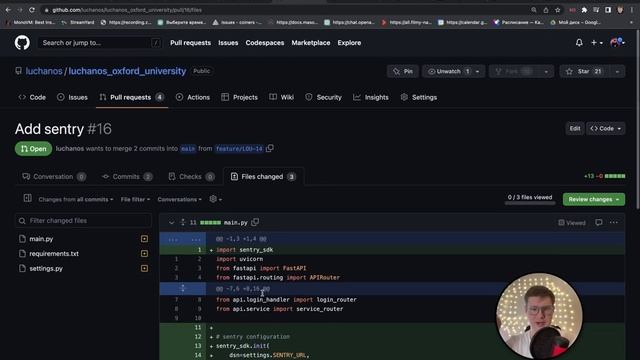640x360 pixels.
Task: Open the GitHub home logo
Action: click(x=22, y=42)
